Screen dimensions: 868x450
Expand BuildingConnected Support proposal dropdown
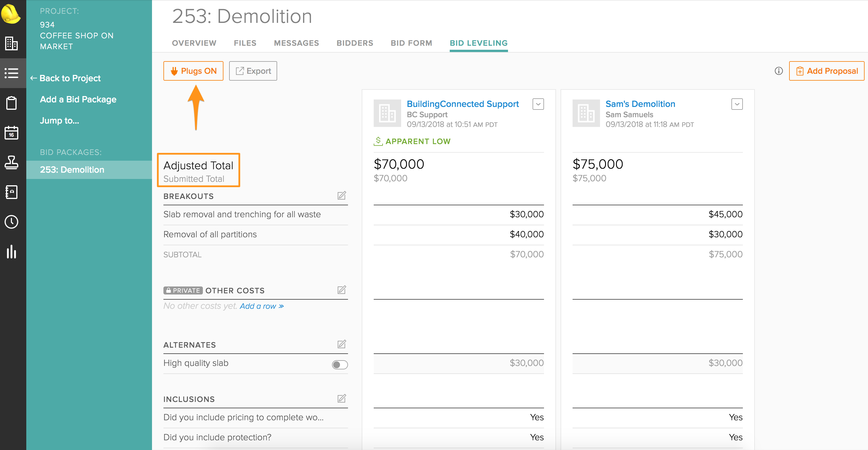point(538,104)
